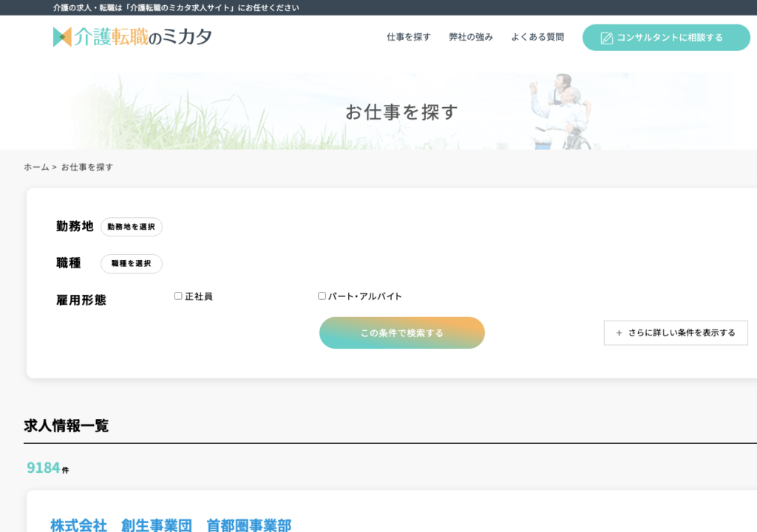Open the 仕事を探す menu item
Image resolution: width=757 pixels, height=532 pixels.
pos(408,37)
